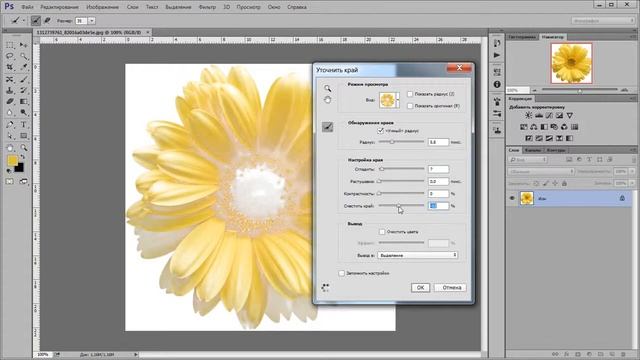Check Запомнить настройки checkbox
This screenshot has width=640, height=360.
[342, 273]
